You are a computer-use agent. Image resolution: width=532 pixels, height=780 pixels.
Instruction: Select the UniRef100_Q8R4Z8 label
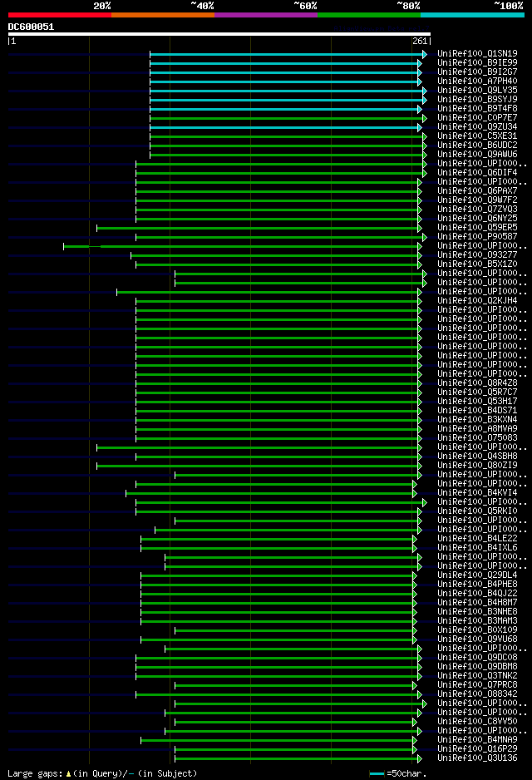(x=477, y=383)
